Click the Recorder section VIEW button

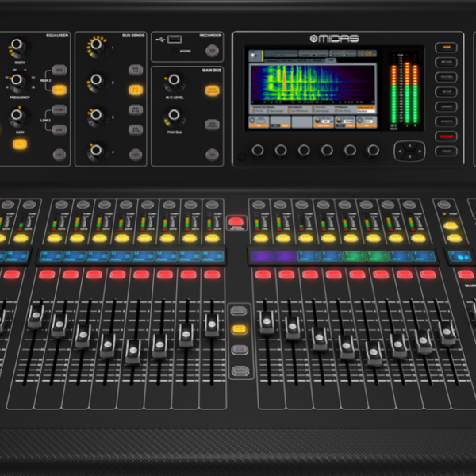(212, 51)
